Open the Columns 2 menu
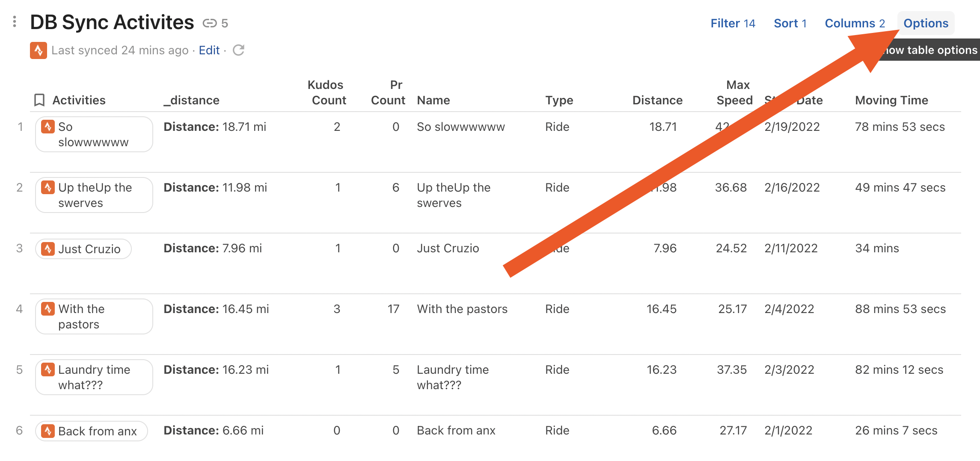 [x=855, y=23]
